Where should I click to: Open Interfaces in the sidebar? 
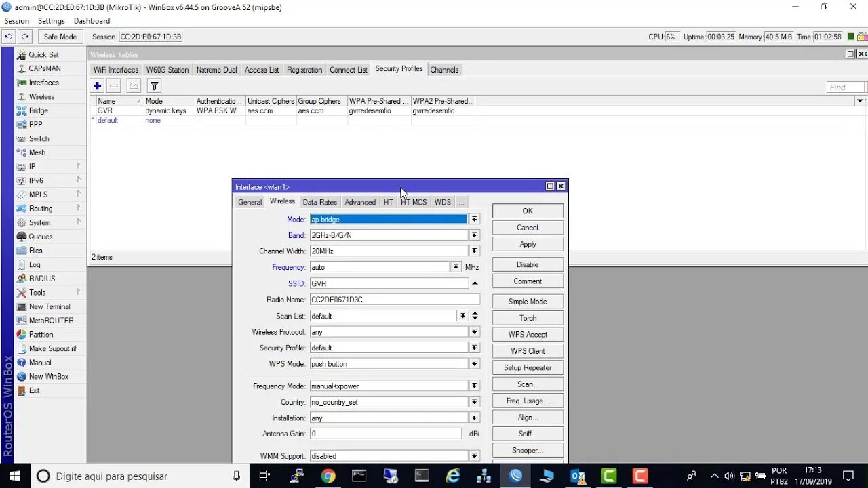(43, 83)
